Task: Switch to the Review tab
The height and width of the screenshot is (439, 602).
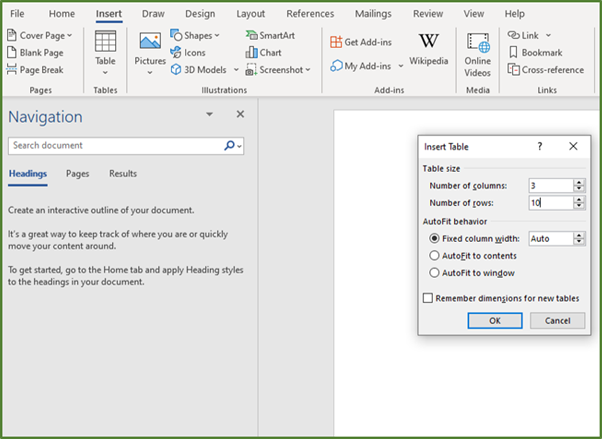Action: pos(428,14)
